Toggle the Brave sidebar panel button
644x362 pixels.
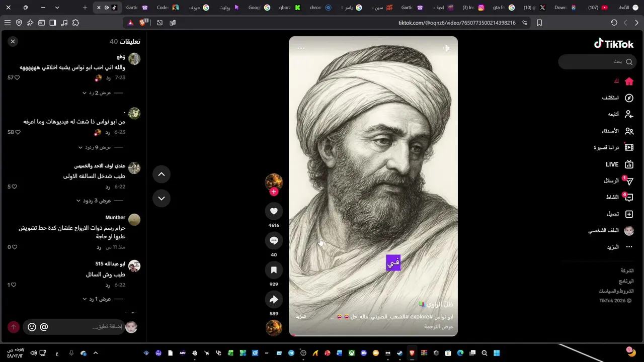[53, 23]
